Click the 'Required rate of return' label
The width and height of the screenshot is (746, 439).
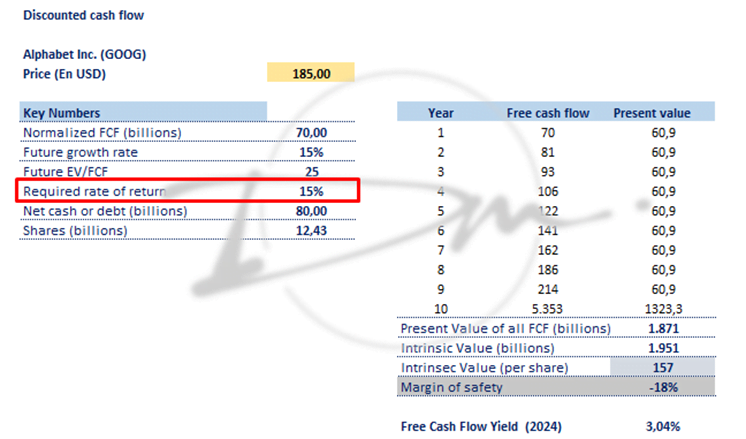coord(94,191)
